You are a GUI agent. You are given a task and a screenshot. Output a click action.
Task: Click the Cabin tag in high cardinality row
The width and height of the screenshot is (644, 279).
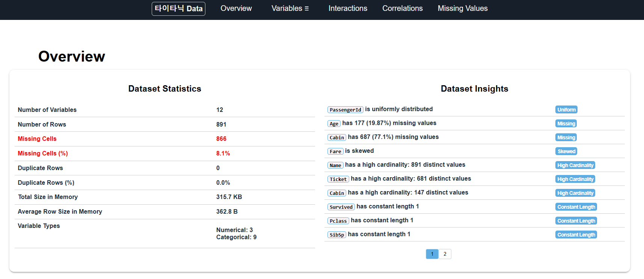click(337, 193)
